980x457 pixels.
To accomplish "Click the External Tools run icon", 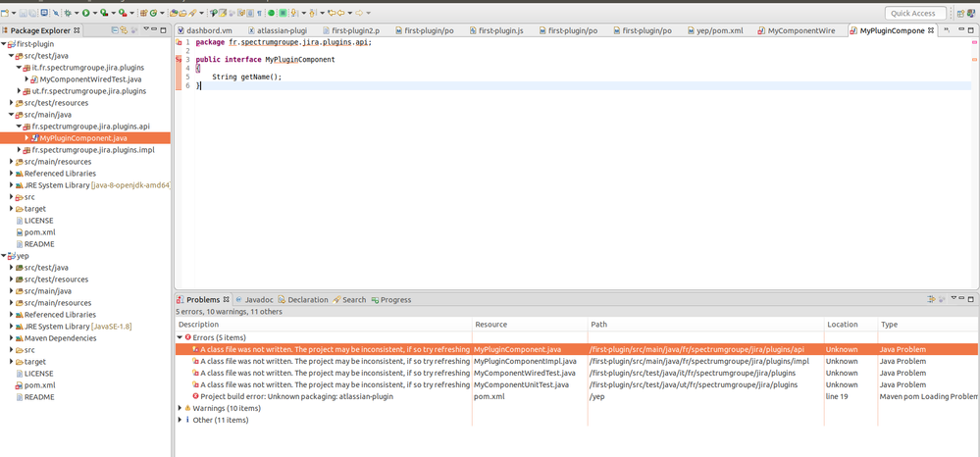I will point(123,13).
